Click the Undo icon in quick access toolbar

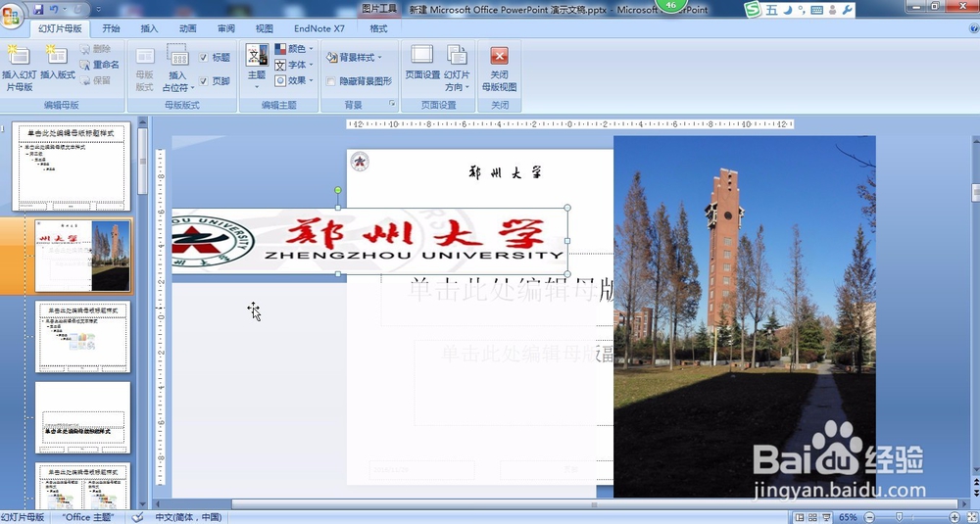(54, 10)
